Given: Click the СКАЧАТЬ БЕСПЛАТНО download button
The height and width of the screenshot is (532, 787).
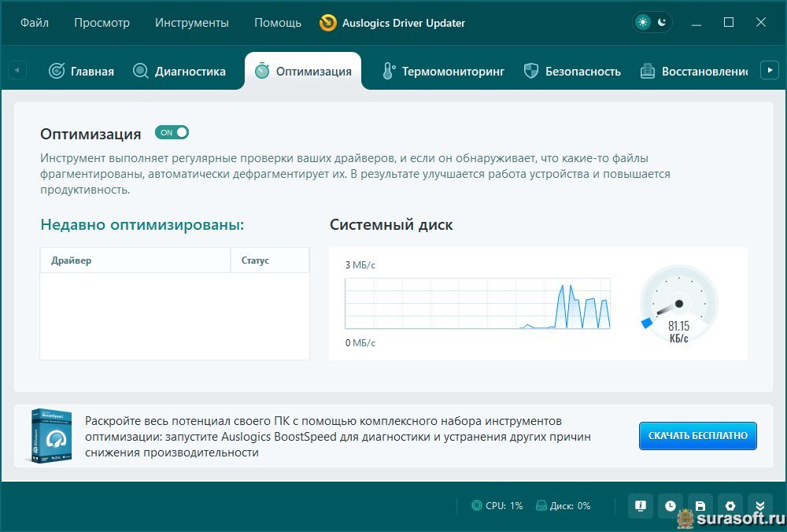Looking at the screenshot, I should (x=697, y=436).
